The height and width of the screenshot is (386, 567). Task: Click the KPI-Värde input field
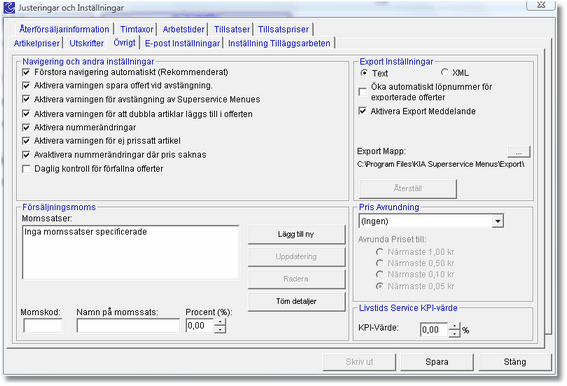click(x=434, y=330)
